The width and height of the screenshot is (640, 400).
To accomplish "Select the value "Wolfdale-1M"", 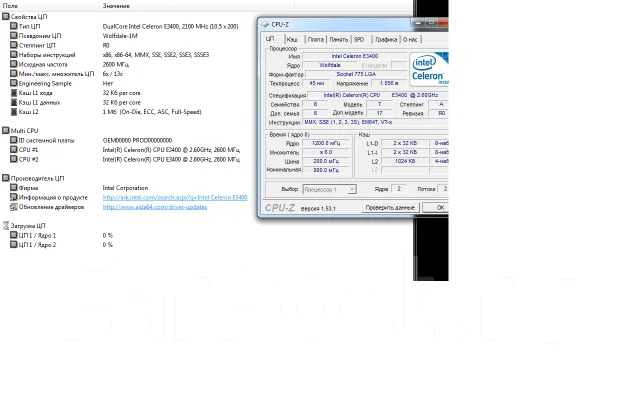I will (120, 36).
